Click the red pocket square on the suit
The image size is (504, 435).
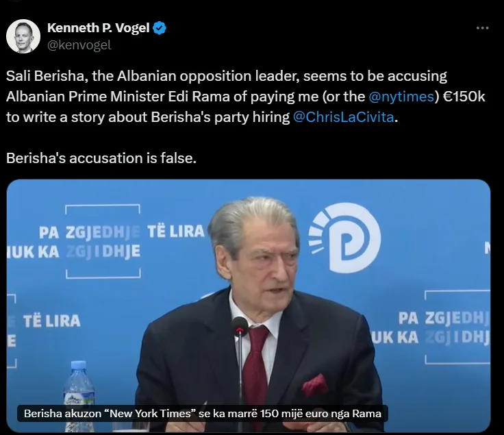314,385
